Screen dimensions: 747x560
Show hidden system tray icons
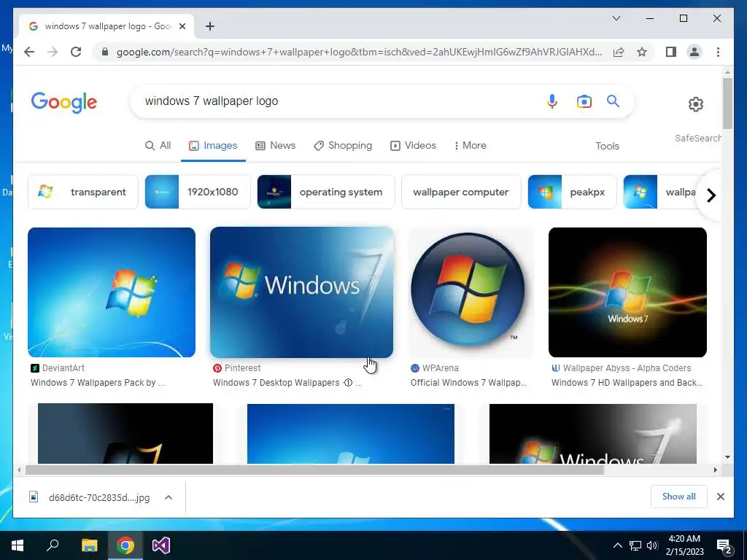(x=617, y=545)
